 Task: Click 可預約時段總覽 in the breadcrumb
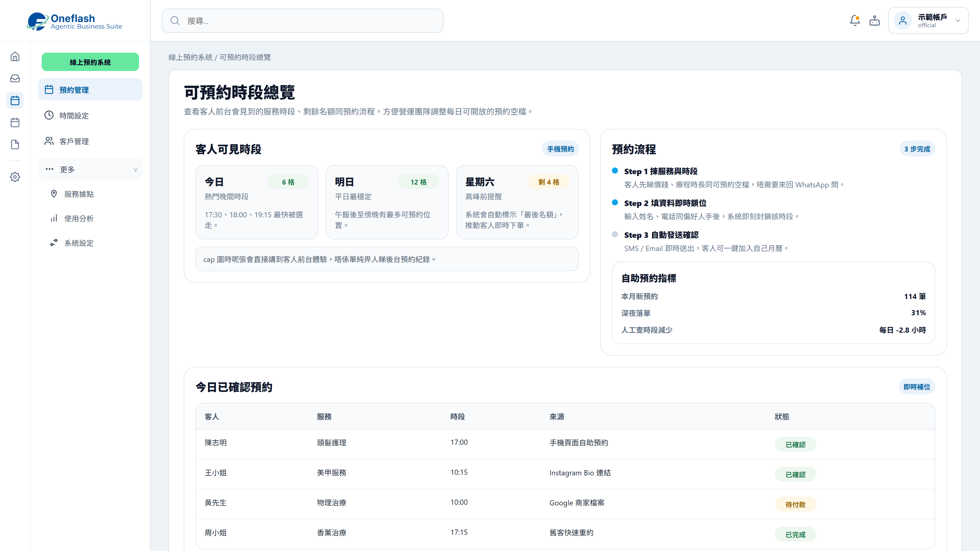245,57
